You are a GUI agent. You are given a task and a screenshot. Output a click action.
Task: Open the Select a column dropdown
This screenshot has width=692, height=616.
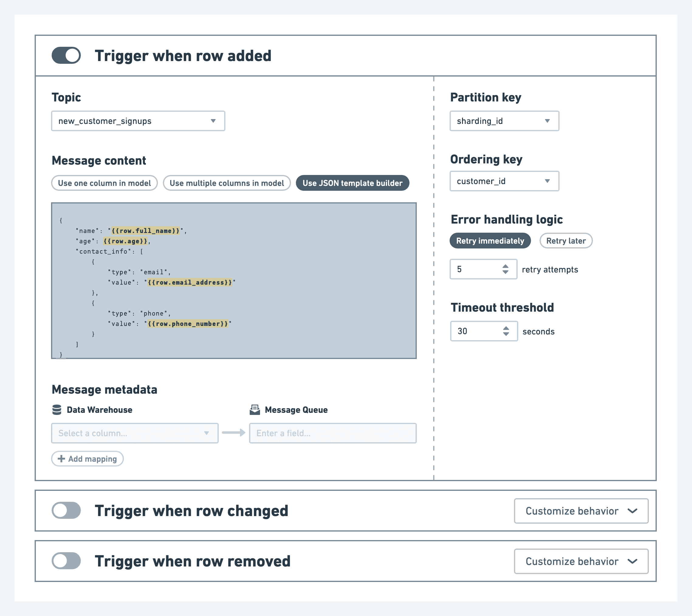[134, 433]
